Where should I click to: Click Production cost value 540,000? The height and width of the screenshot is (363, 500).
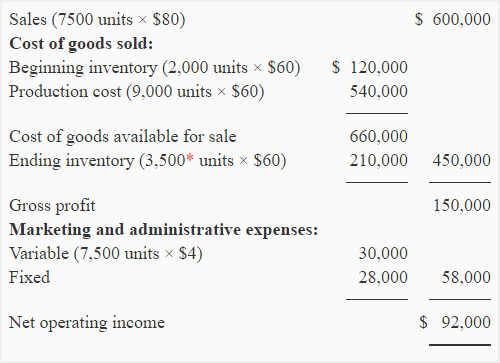point(379,91)
